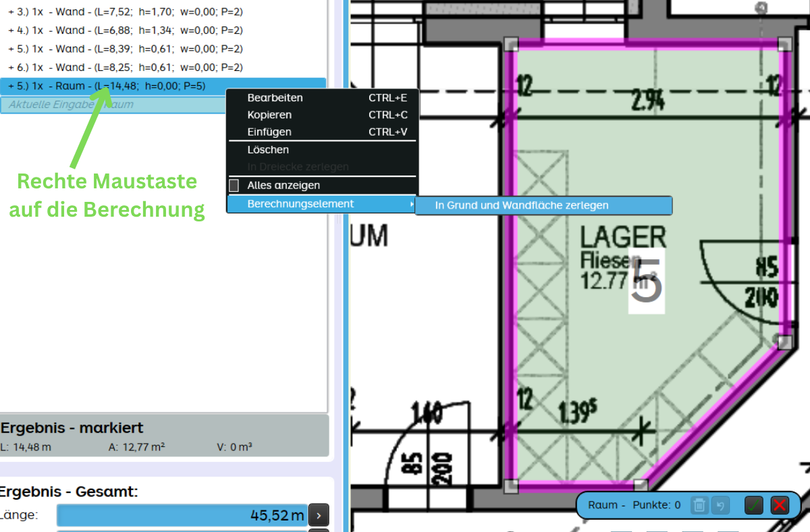Click Löschen in the context menu
This screenshot has width=810, height=532.
click(268, 150)
